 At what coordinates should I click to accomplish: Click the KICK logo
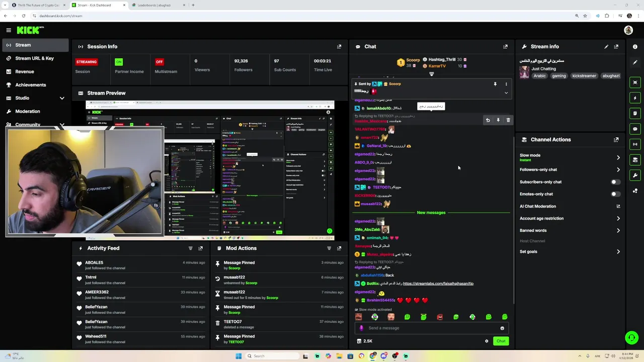pyautogui.click(x=30, y=30)
